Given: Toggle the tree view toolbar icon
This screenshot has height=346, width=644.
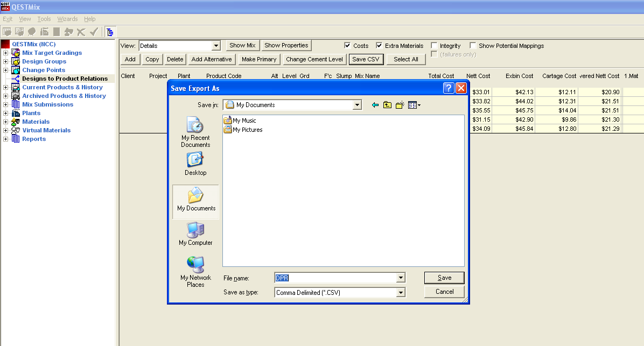Looking at the screenshot, I should [110, 32].
